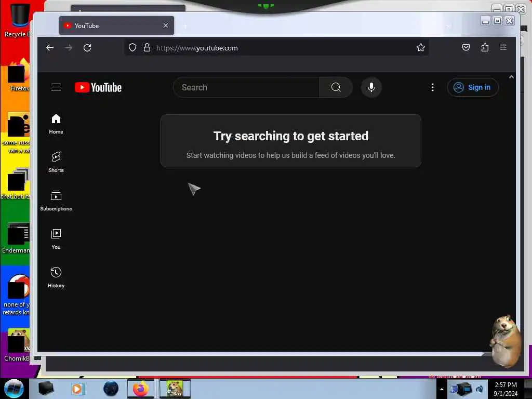
Task: Close the YouTube tab
Action: tap(166, 25)
